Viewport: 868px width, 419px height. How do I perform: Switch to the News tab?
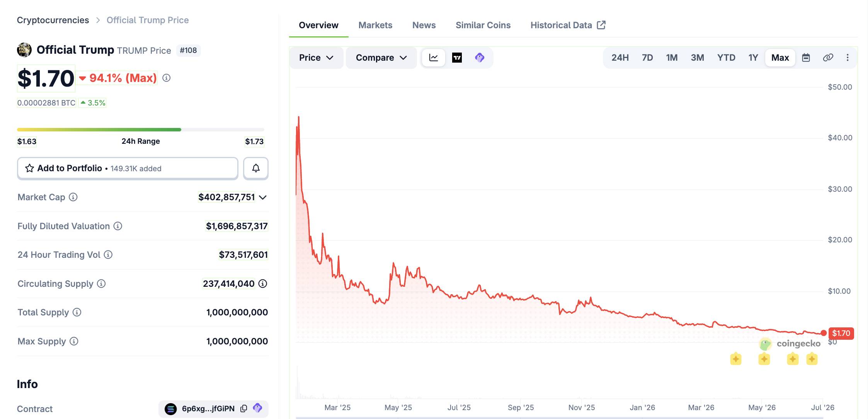click(x=424, y=25)
